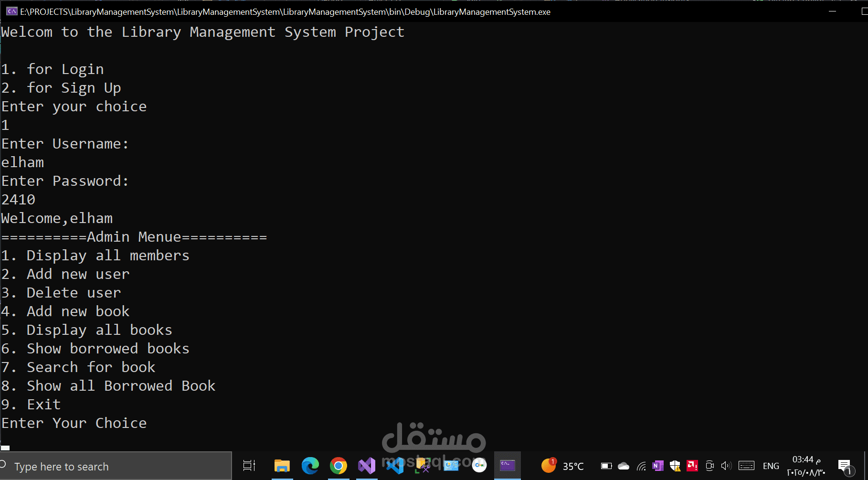868x480 pixels.
Task: Launch Visual Studio Code from the taskbar
Action: pos(394,465)
